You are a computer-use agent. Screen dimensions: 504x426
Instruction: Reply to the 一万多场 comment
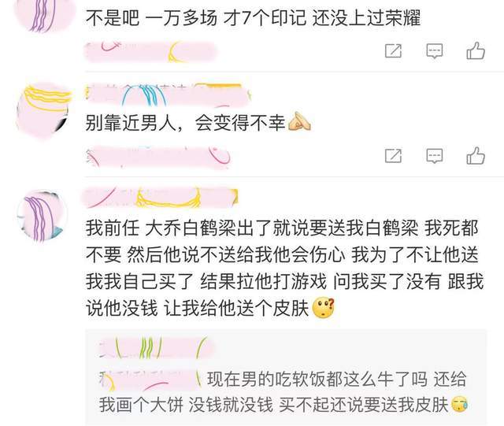click(434, 51)
